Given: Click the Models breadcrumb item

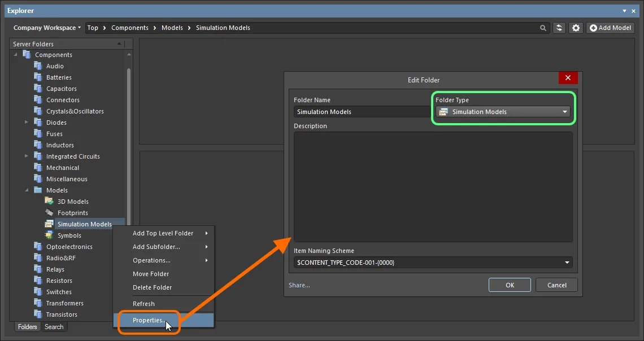Looking at the screenshot, I should click(172, 28).
